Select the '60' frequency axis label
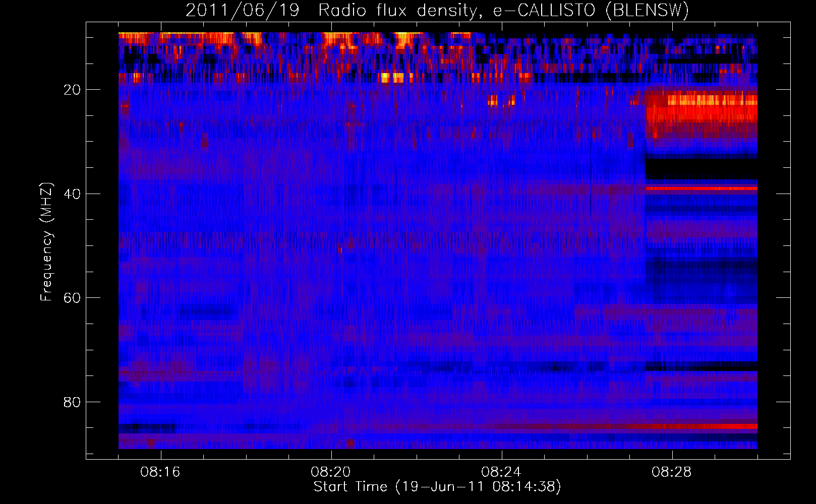Viewport: 816px width, 504px height. click(72, 298)
